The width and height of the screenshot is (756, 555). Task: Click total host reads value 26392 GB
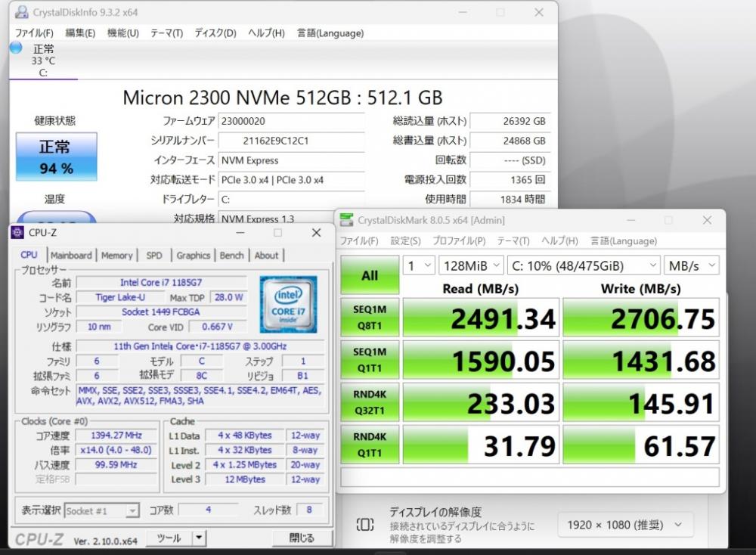pos(510,122)
